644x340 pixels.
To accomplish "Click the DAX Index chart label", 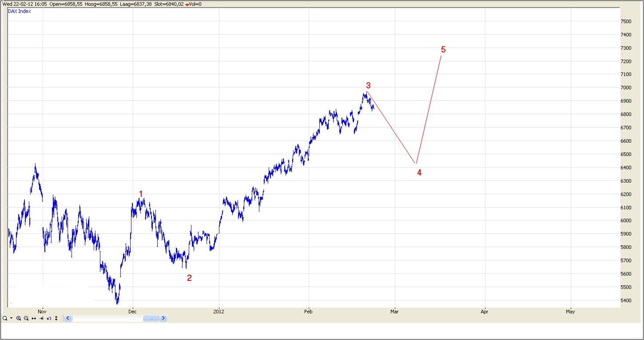I will point(20,11).
